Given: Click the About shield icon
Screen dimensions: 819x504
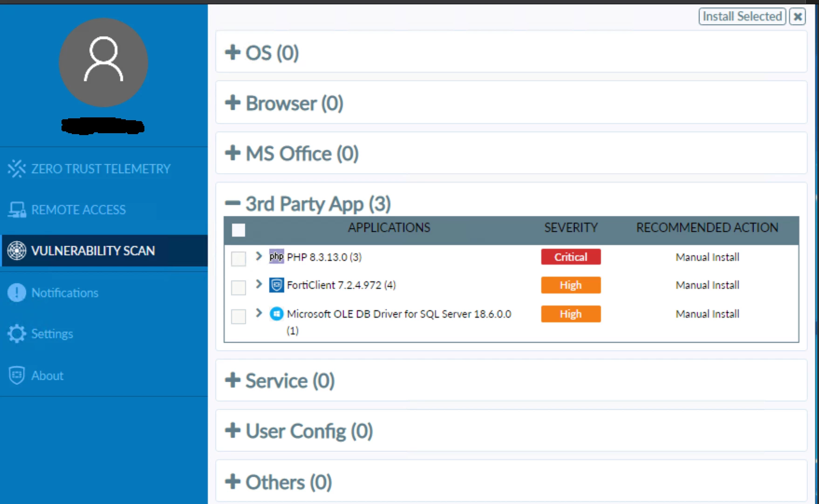Looking at the screenshot, I should [17, 375].
